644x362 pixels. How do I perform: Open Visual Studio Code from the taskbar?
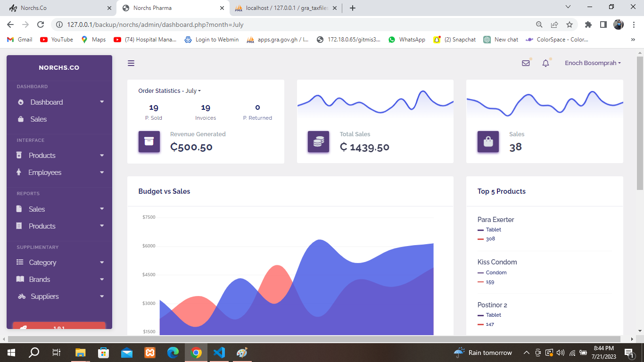(219, 353)
